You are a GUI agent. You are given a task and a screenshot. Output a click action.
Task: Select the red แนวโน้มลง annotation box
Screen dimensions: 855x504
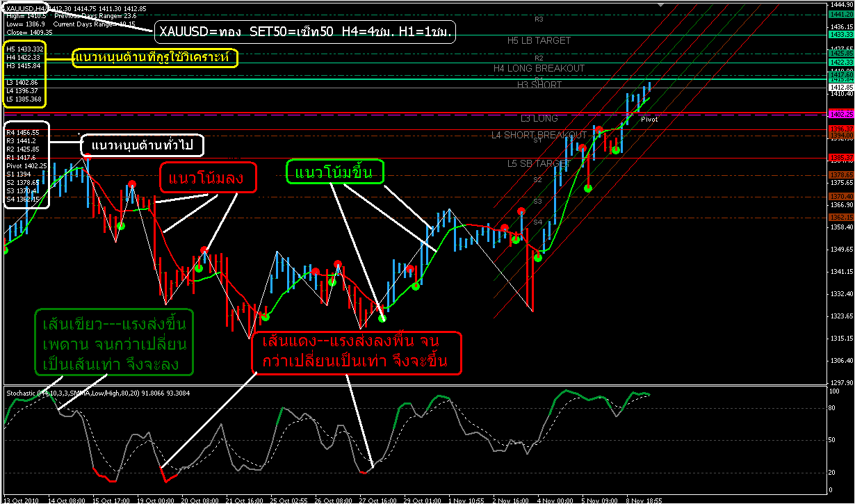click(208, 177)
